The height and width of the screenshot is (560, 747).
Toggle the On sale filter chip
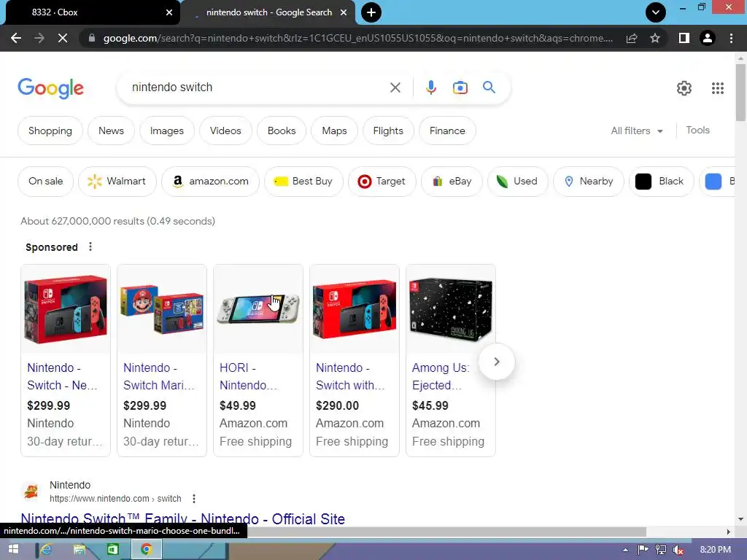46,181
